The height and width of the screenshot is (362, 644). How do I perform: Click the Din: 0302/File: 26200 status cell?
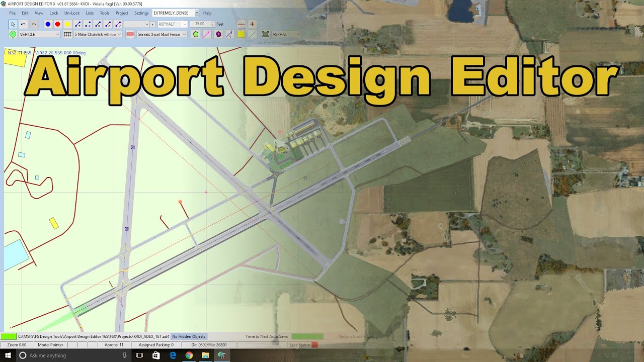(x=209, y=345)
